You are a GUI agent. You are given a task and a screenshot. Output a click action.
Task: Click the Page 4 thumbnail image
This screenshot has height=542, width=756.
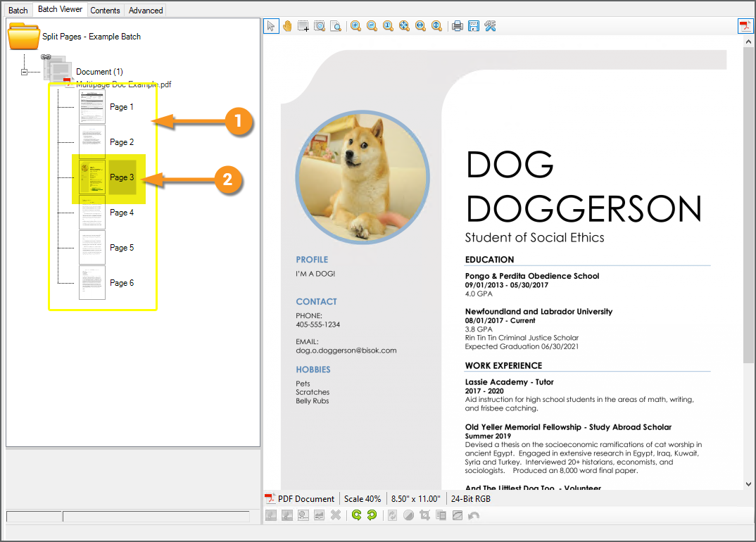(x=92, y=212)
